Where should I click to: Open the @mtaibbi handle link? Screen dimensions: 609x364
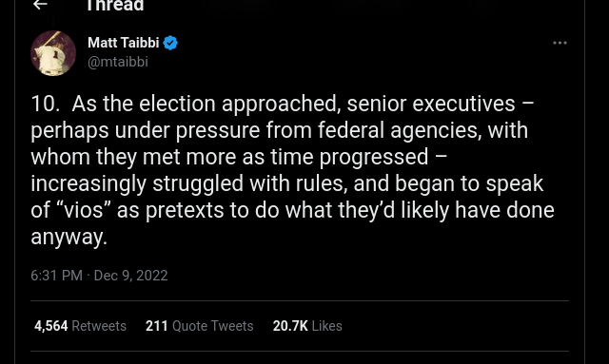coord(118,62)
